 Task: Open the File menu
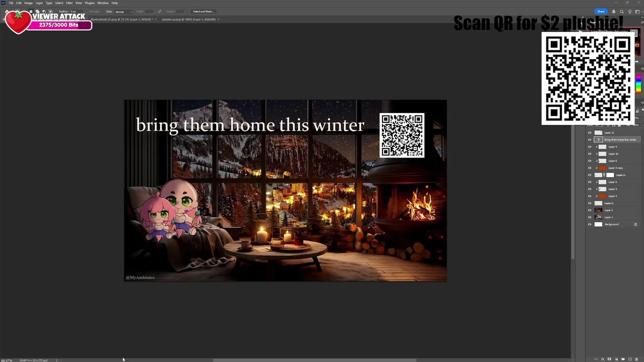(11, 3)
